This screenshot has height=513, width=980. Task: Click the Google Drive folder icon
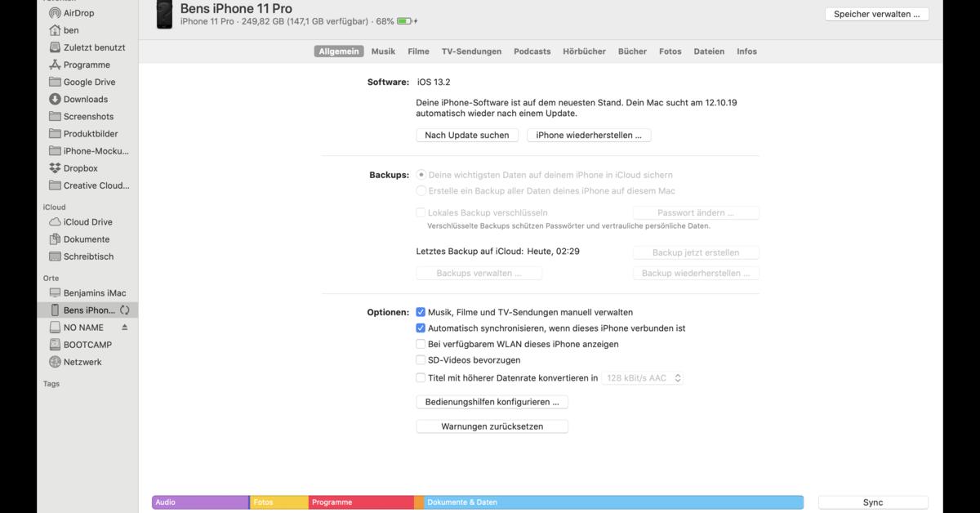[x=55, y=82]
